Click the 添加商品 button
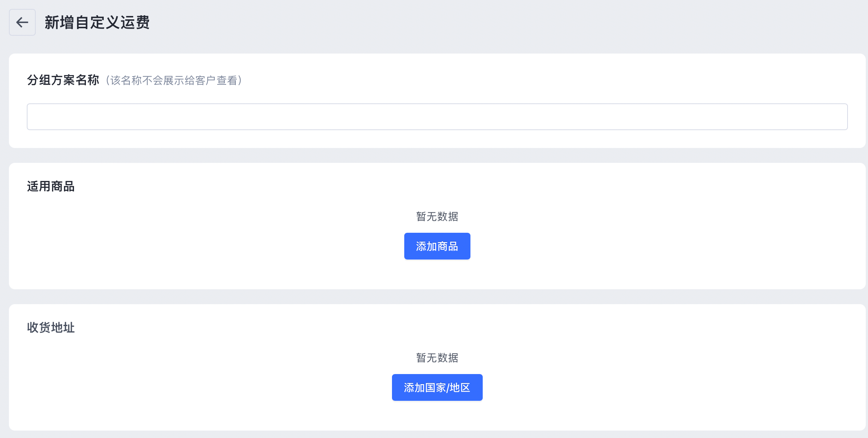Viewport: 868px width, 438px height. pos(437,246)
